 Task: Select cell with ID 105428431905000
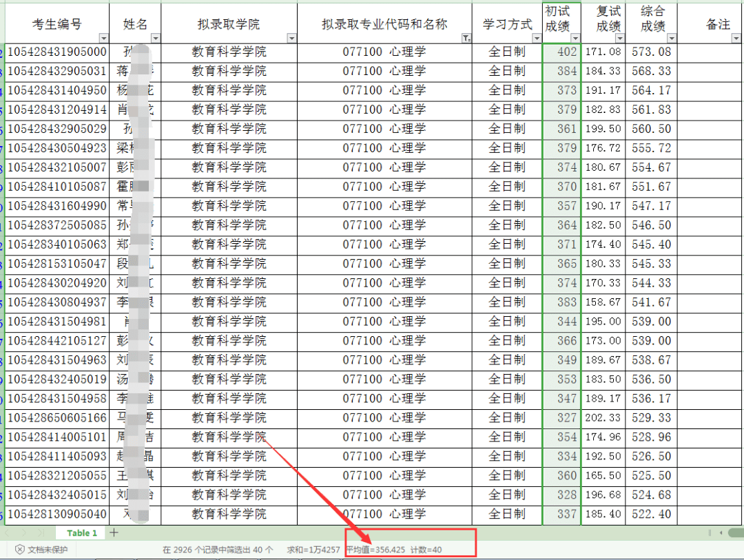(x=57, y=52)
